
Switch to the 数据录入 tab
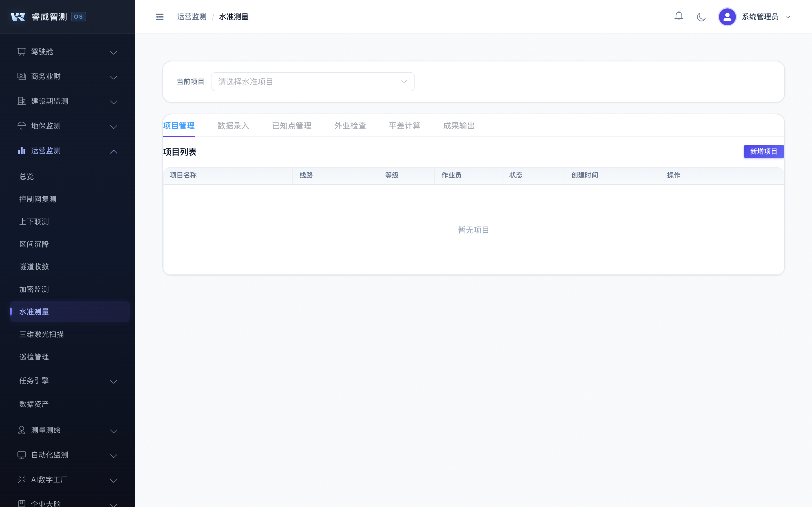coord(233,126)
